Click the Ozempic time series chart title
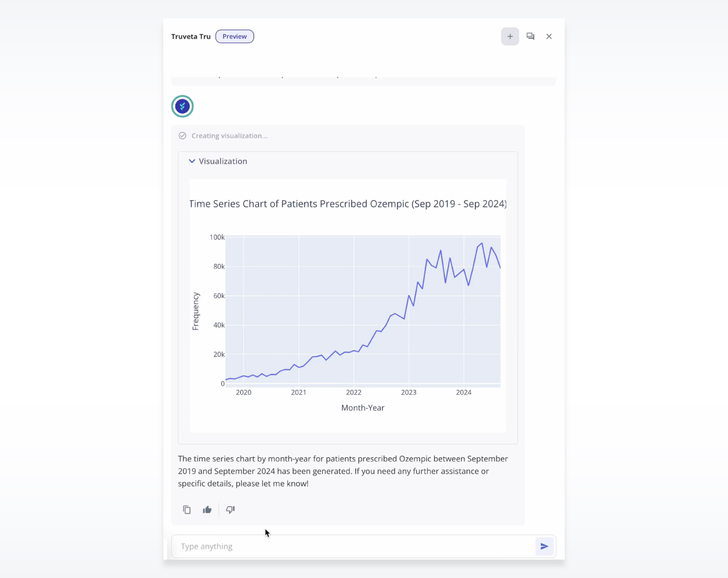728x578 pixels. [x=348, y=204]
